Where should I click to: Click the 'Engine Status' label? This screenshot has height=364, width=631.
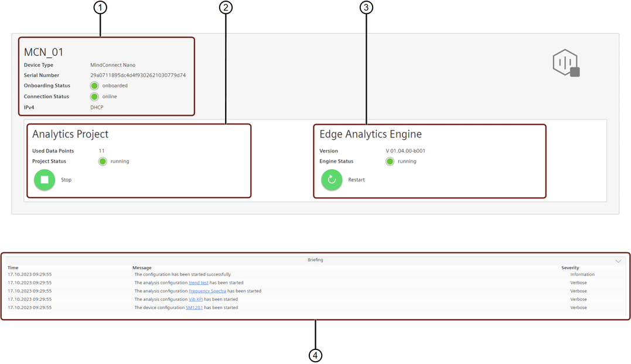336,161
